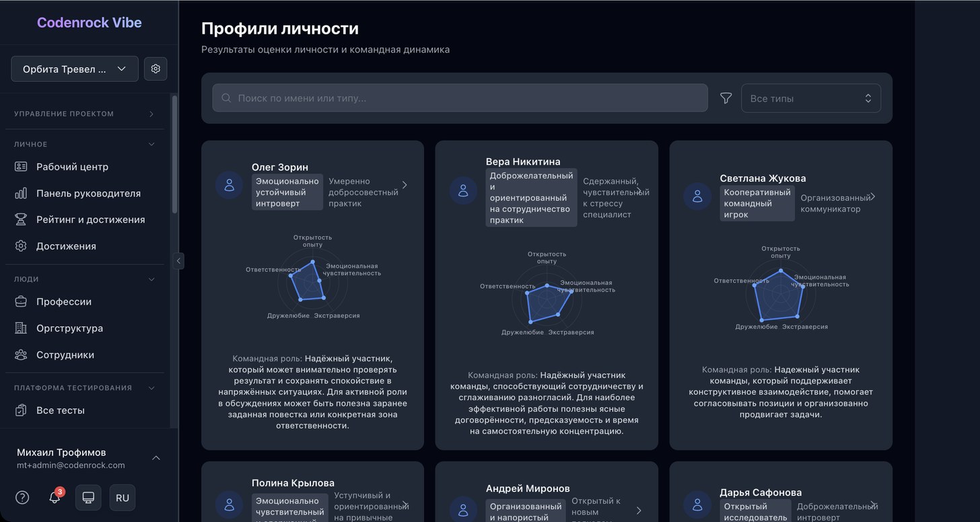Go to Профессии menu item

(85, 302)
